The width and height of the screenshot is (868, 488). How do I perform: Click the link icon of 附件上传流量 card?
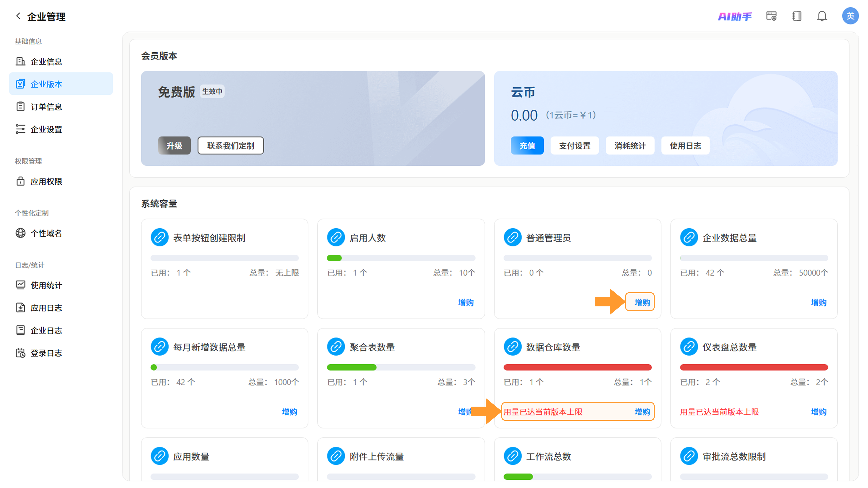coord(336,456)
